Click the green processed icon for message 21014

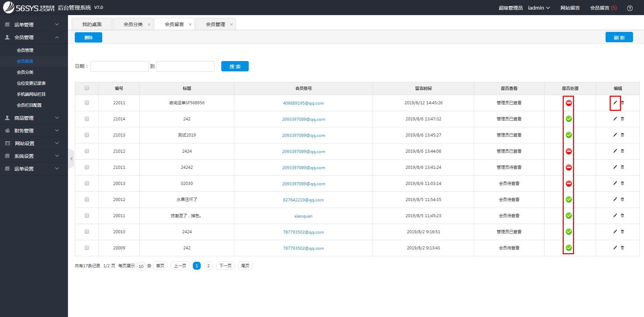point(569,119)
